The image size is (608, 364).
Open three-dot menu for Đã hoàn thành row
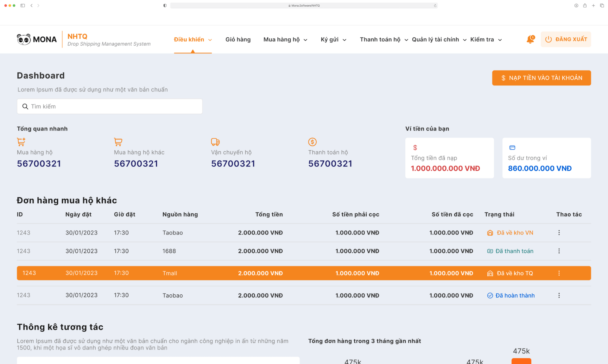coord(559,295)
